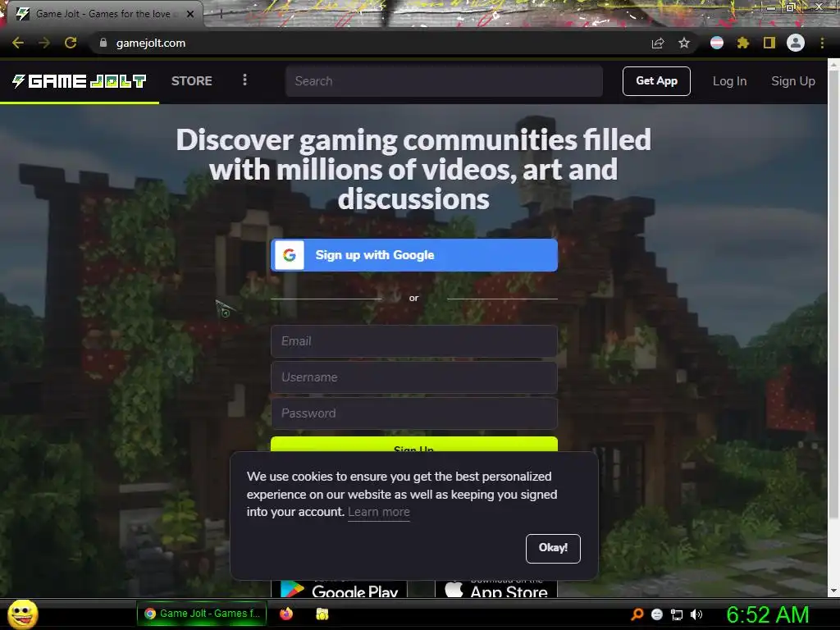Viewport: 840px width, 630px height.
Task: Bookmark this tab with star
Action: click(x=684, y=43)
